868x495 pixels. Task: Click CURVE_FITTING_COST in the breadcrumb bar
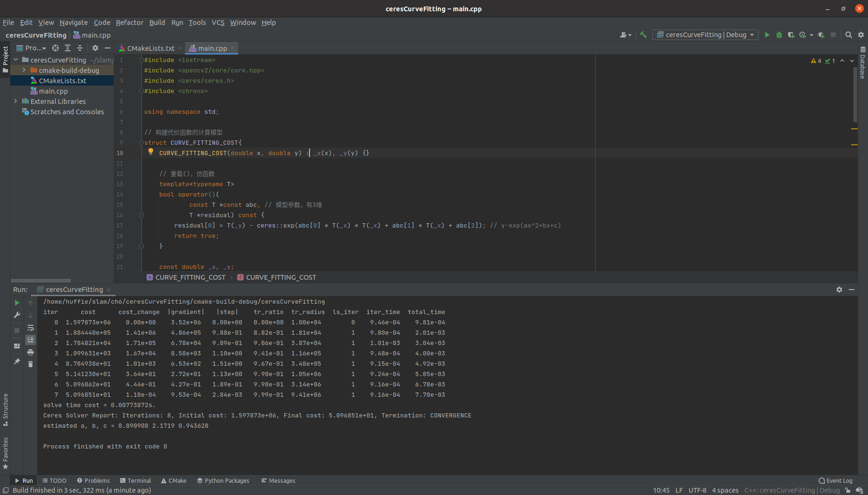(190, 277)
